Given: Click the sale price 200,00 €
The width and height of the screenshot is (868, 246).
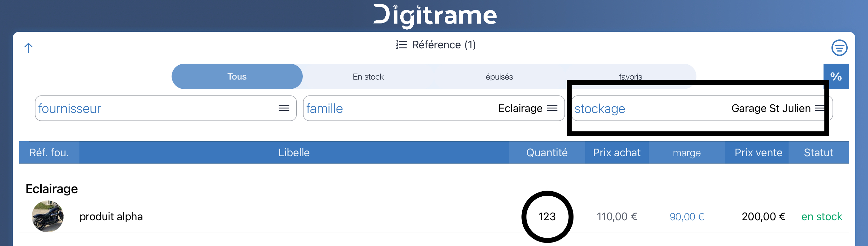Looking at the screenshot, I should [x=763, y=217].
